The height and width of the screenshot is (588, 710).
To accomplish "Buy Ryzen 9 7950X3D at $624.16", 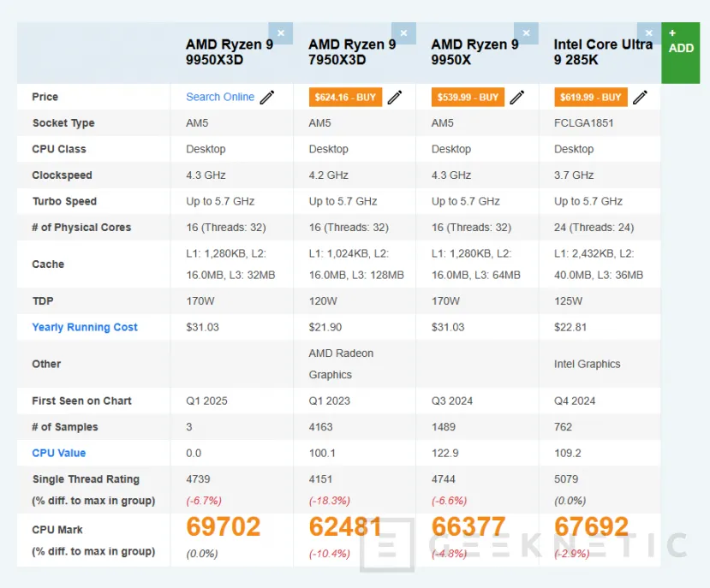I will coord(345,97).
